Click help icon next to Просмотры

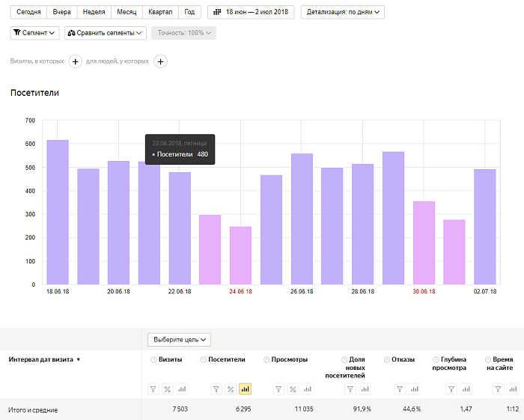point(266,360)
